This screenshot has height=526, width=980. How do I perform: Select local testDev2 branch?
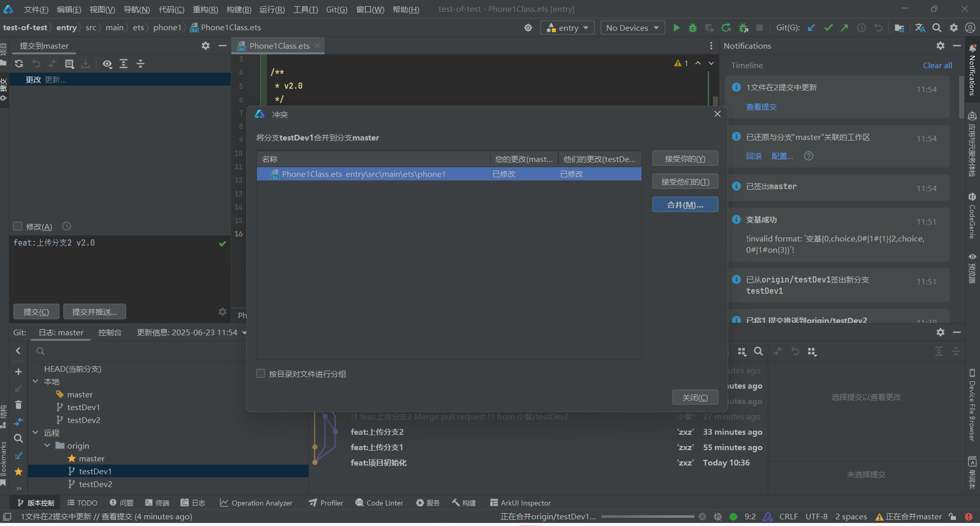coord(83,420)
